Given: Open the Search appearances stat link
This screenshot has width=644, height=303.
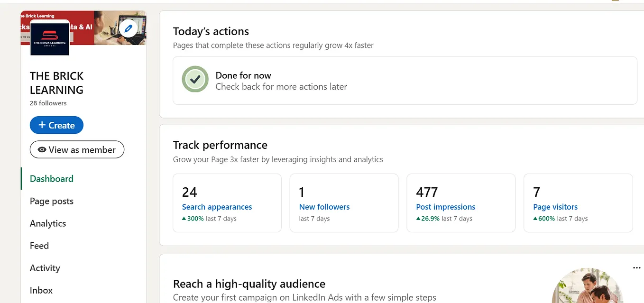Looking at the screenshot, I should click(217, 207).
